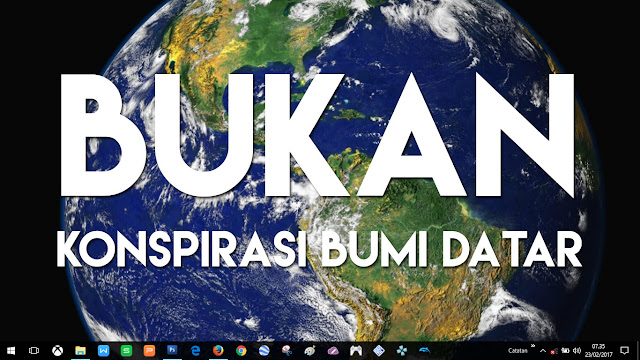Expand the Catatan toolbar overflow chevron

[533, 346]
